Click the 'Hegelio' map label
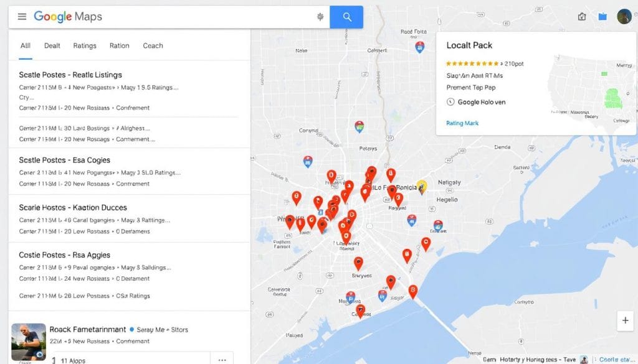Viewport: 638px width, 364px height. [x=447, y=200]
